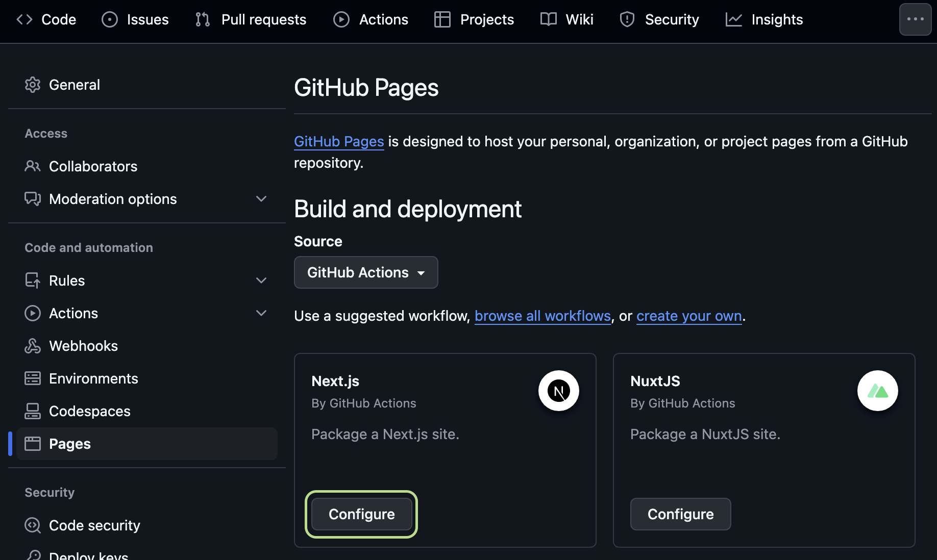Click the Security shield icon
The width and height of the screenshot is (937, 560).
(627, 19)
